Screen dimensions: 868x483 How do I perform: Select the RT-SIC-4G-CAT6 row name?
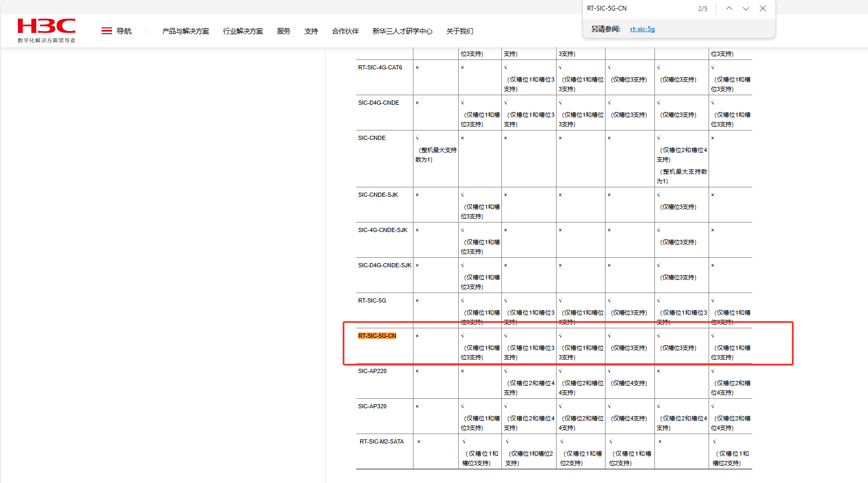[380, 67]
